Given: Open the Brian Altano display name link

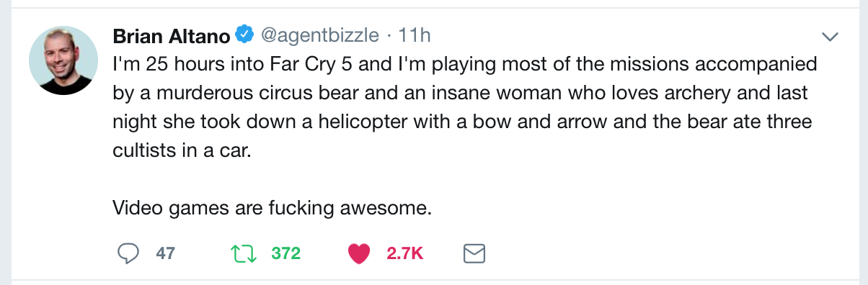Looking at the screenshot, I should [172, 35].
